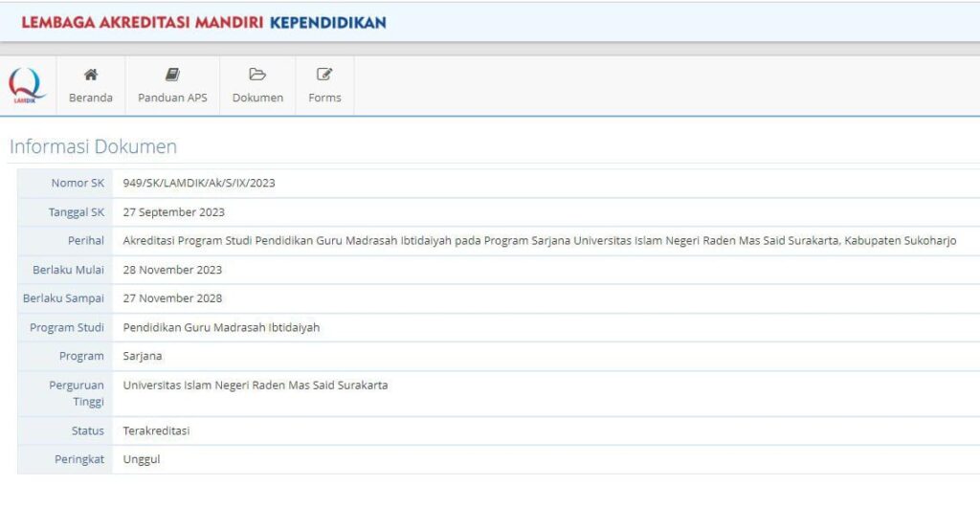
Task: Select the date 28 November 2023
Action: [172, 270]
